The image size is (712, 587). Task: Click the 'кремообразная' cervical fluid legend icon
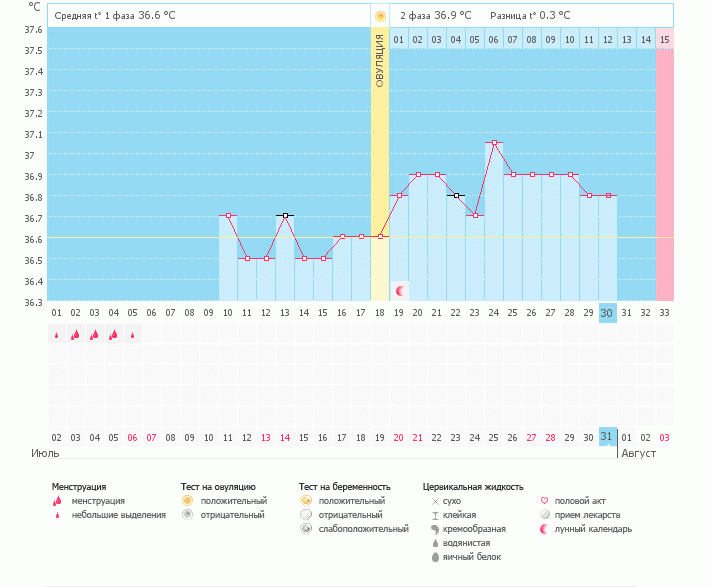(x=435, y=529)
